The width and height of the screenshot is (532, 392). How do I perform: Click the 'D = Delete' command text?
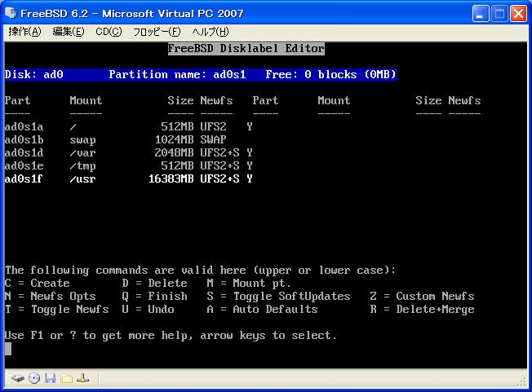[155, 284]
